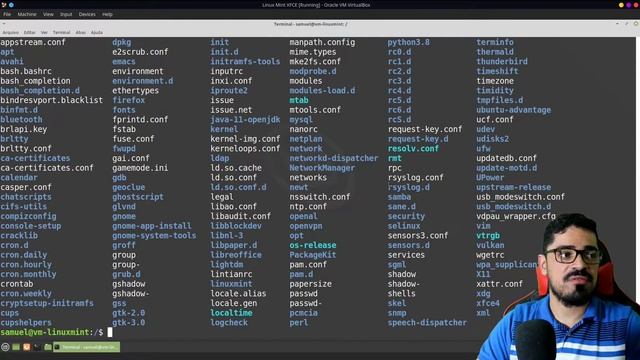
Task: Click the cryptsetup-initramfs directory name
Action: (47, 303)
